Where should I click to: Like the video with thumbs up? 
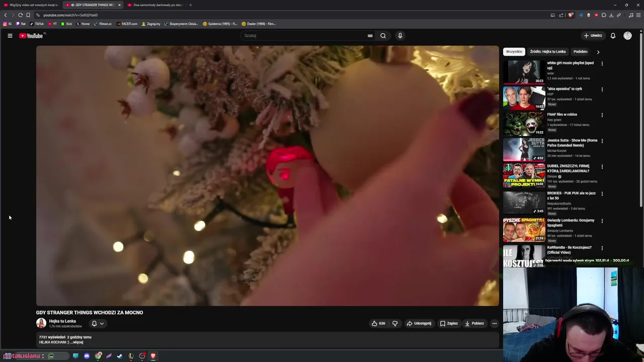click(378, 323)
